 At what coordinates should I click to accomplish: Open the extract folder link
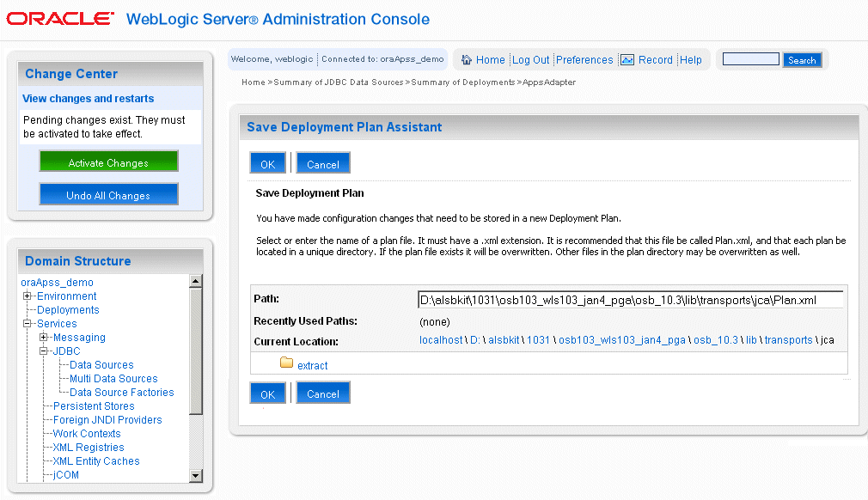click(x=312, y=366)
